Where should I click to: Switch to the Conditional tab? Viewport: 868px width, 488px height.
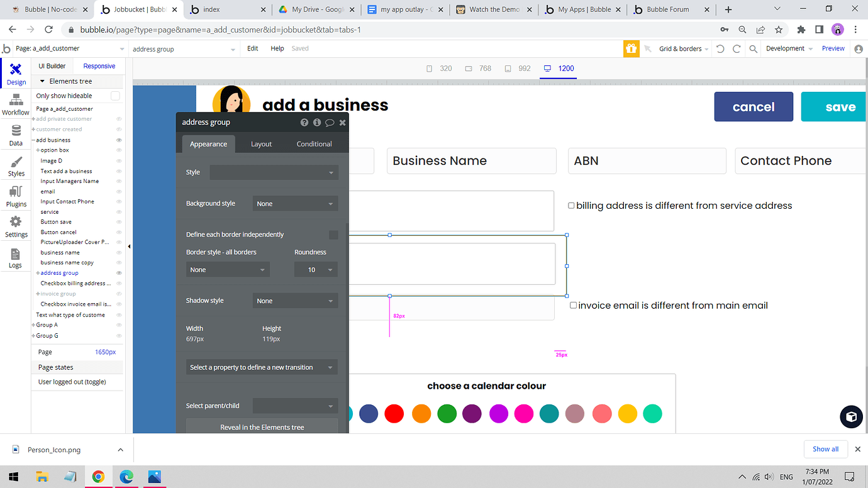[314, 143]
